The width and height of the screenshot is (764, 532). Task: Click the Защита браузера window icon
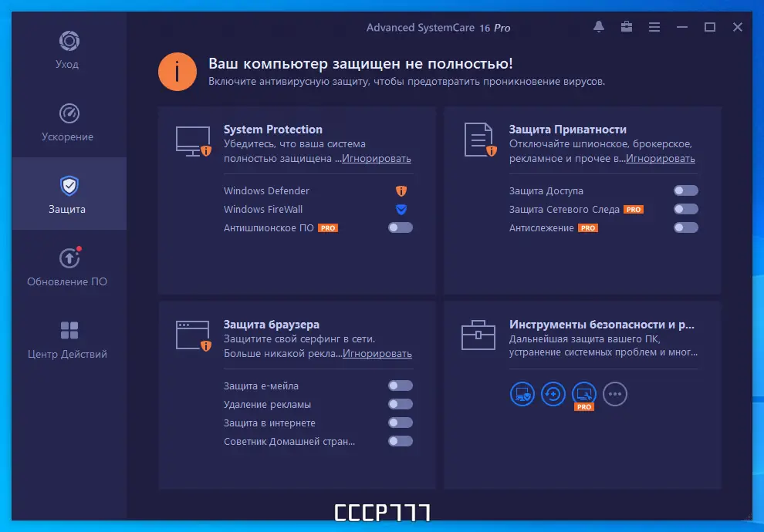pyautogui.click(x=194, y=335)
